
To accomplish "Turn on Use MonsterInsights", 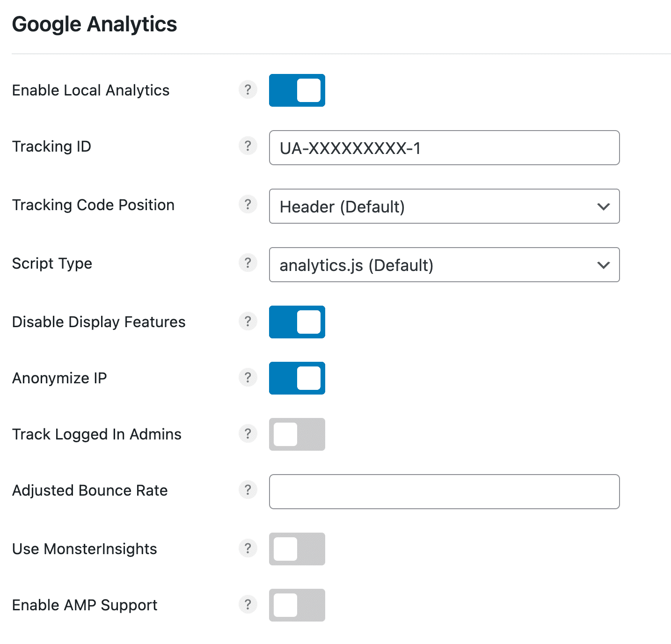I will [297, 549].
